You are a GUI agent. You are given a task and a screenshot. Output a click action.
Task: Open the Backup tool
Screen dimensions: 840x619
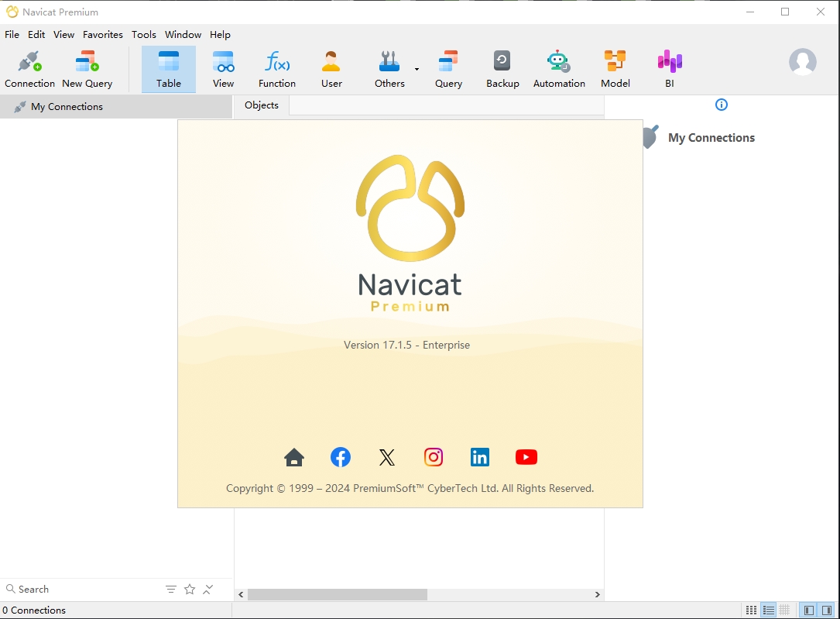(x=502, y=69)
